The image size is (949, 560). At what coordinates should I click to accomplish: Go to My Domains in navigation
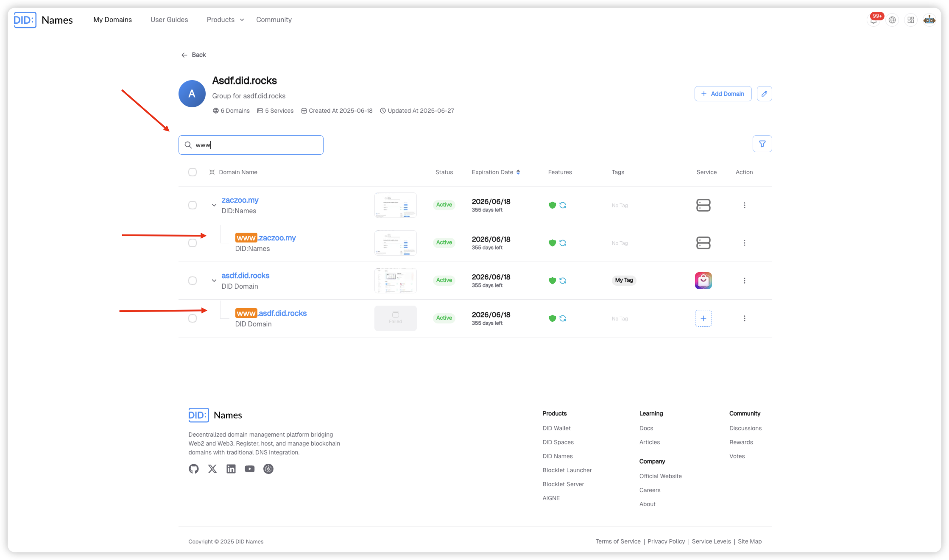(x=112, y=20)
